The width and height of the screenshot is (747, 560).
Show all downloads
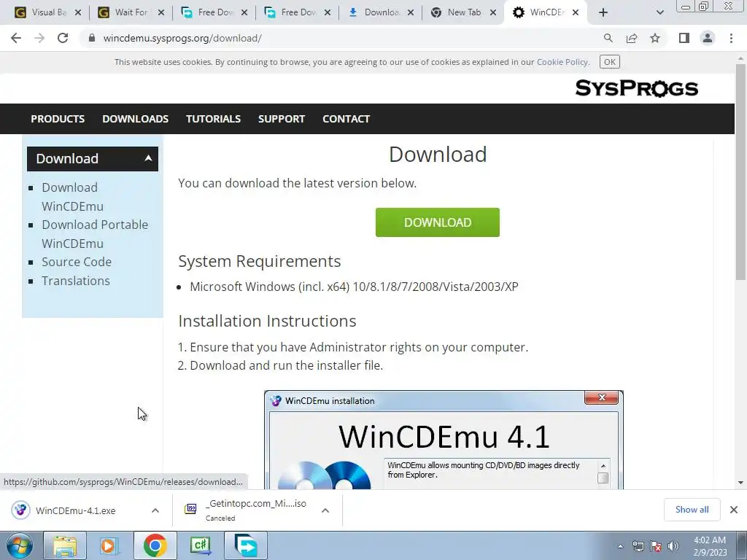[x=692, y=510]
